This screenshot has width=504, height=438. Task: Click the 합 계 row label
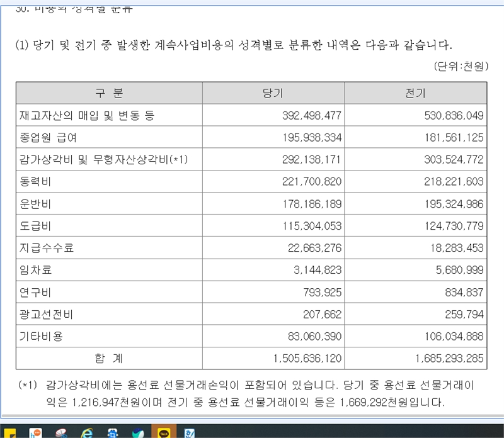tap(109, 358)
